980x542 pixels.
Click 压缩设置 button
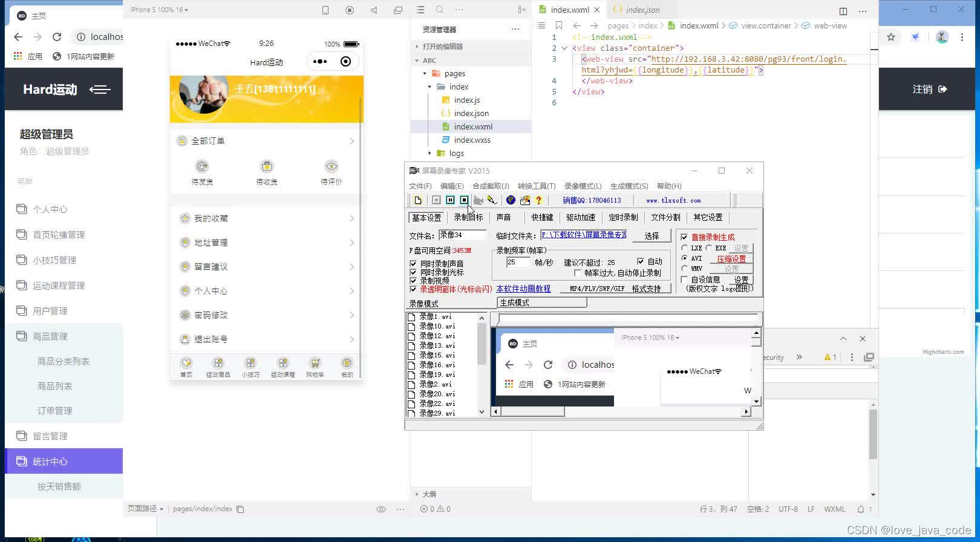click(x=731, y=259)
